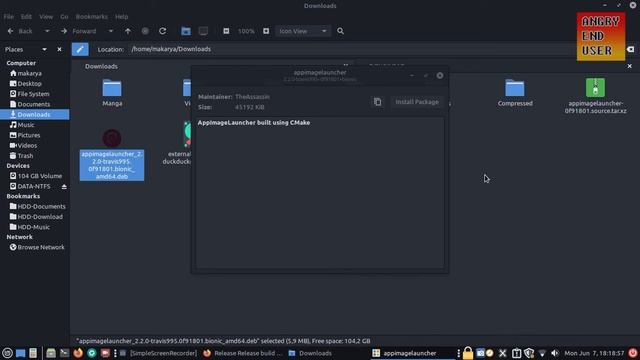Open the Icon View dropdown
The width and height of the screenshot is (640, 360).
[x=302, y=31]
